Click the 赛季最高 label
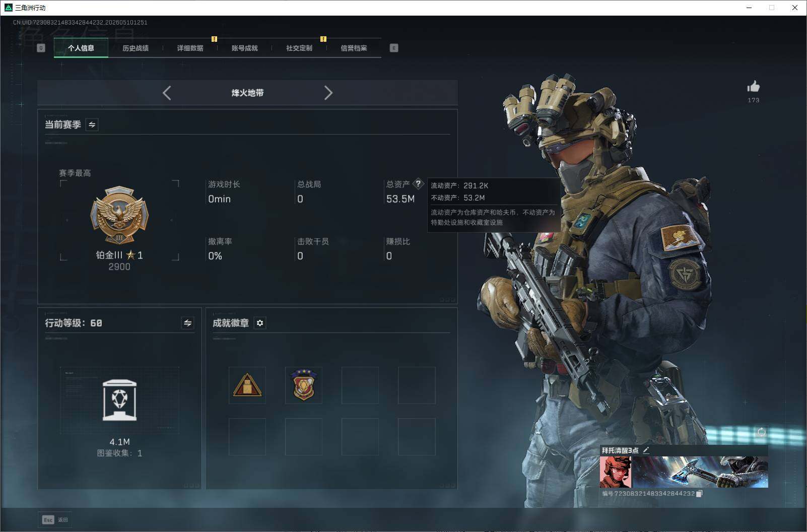Viewport: 807px width, 532px height. (75, 173)
